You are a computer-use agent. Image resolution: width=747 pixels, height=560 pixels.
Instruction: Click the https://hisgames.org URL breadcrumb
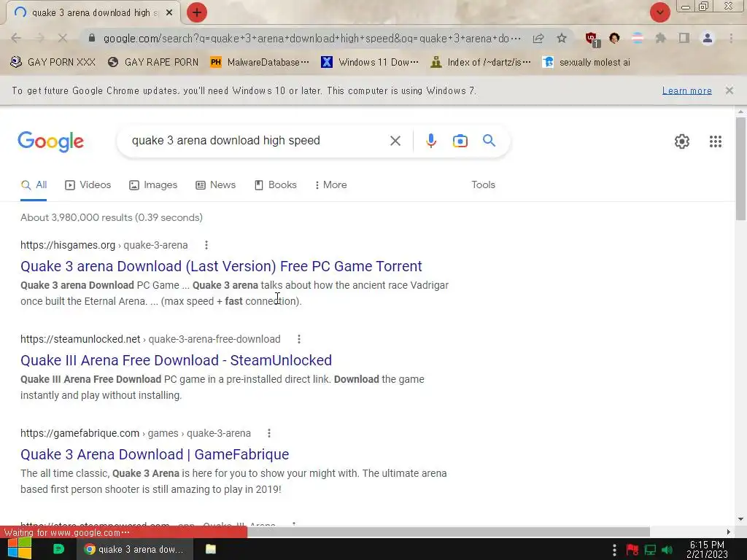pos(104,245)
